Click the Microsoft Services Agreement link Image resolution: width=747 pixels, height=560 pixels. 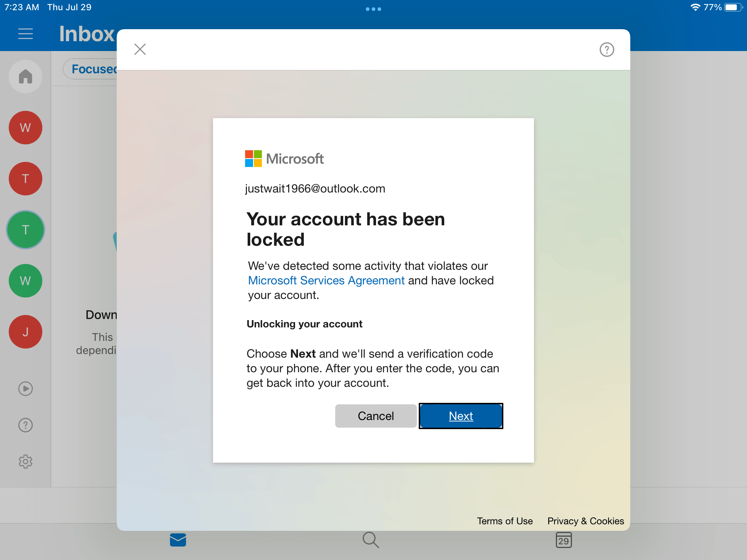click(x=325, y=280)
